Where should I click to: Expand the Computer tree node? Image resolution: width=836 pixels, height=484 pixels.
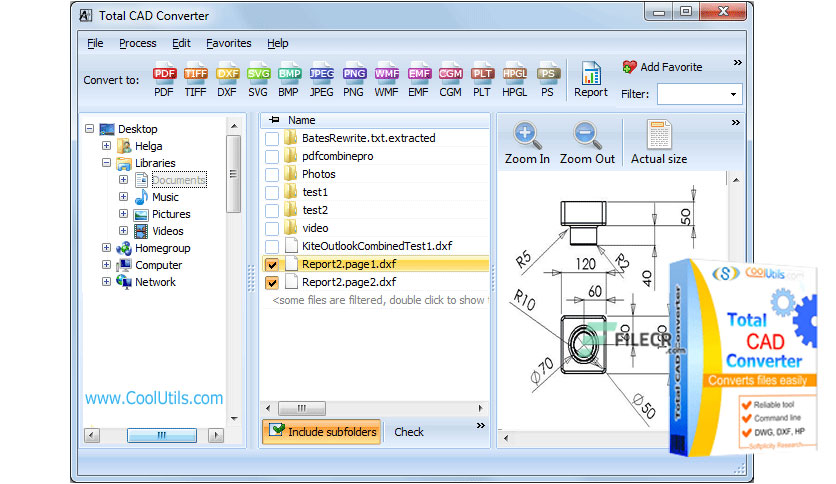click(106, 265)
